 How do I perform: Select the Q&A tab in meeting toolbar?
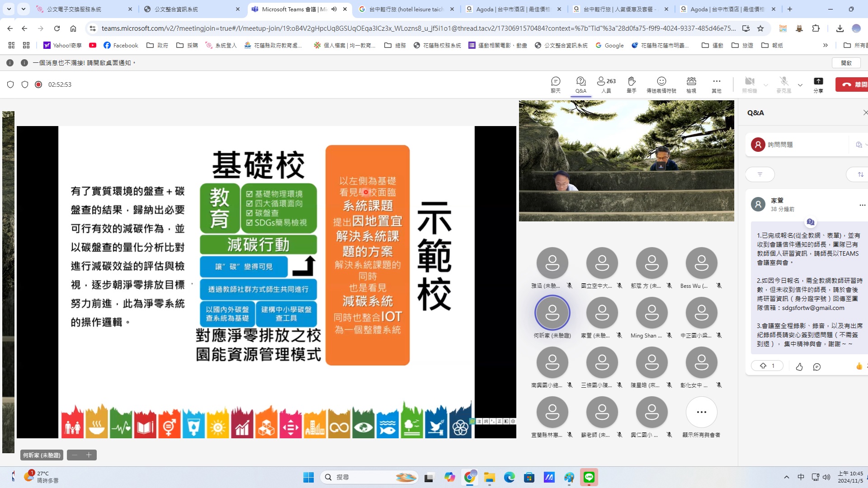581,84
